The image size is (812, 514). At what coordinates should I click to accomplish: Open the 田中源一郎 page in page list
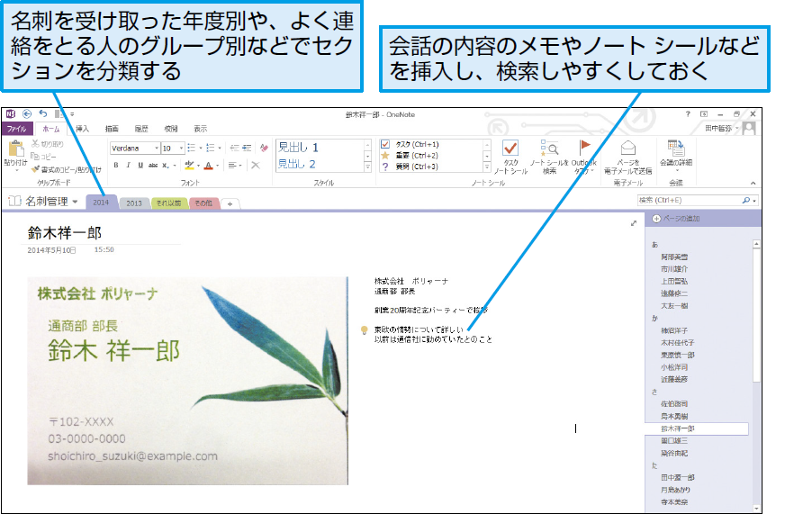677,477
